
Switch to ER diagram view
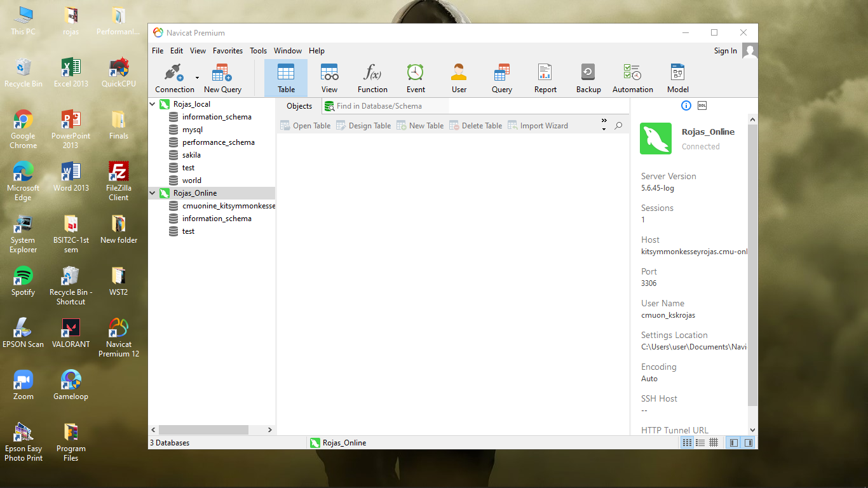tap(714, 443)
